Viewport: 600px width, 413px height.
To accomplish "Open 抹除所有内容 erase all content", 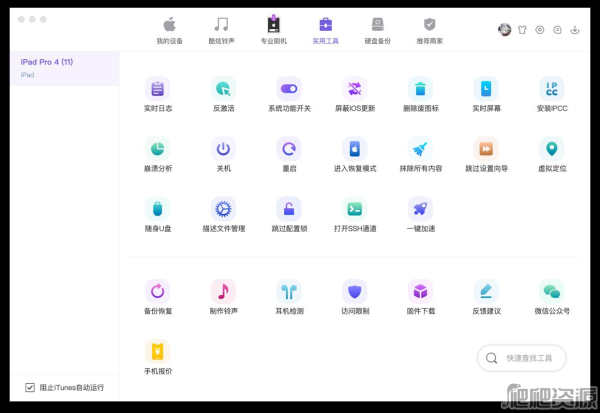I will pos(421,149).
